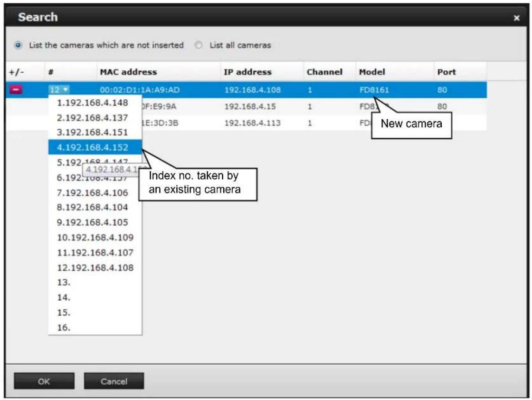
Task: Select 'List the cameras which are not inserted'
Action: tap(19, 45)
